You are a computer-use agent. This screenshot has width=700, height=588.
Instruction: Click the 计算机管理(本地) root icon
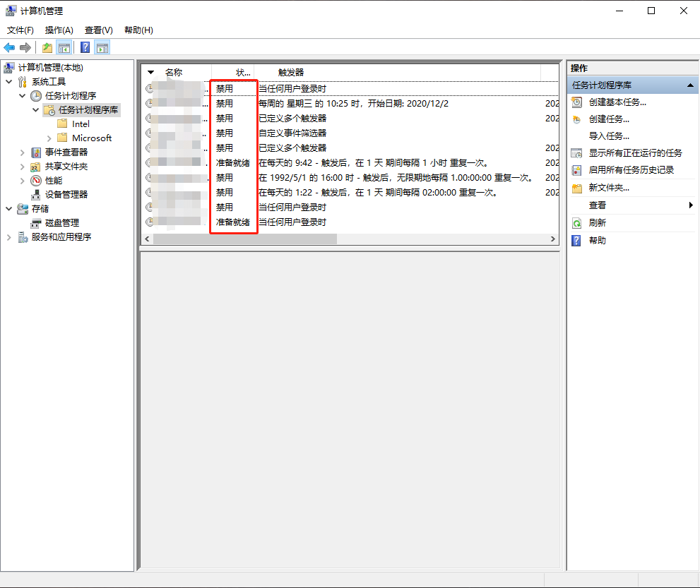point(9,67)
